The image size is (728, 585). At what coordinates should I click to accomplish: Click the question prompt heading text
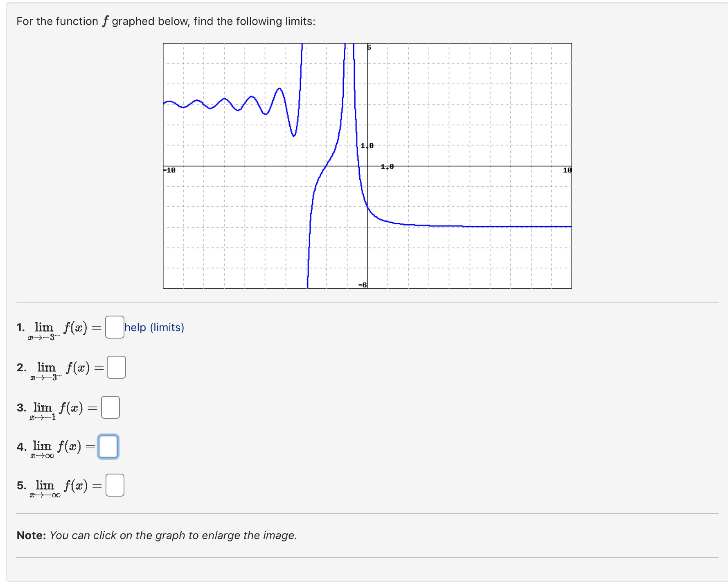click(166, 21)
